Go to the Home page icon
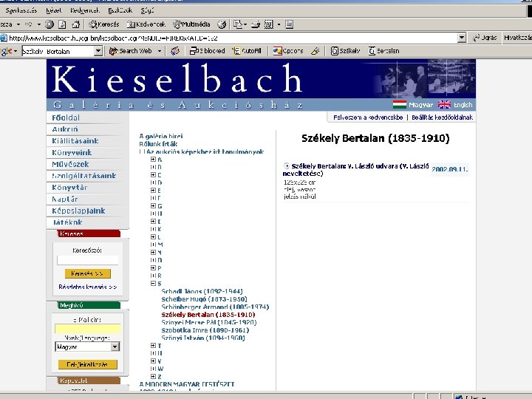532x399 pixels. point(75,24)
